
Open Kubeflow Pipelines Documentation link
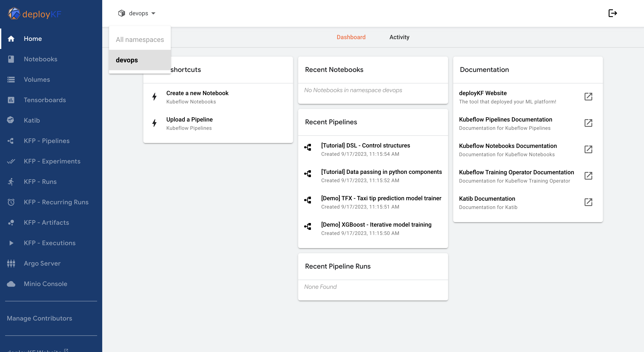coord(528,123)
